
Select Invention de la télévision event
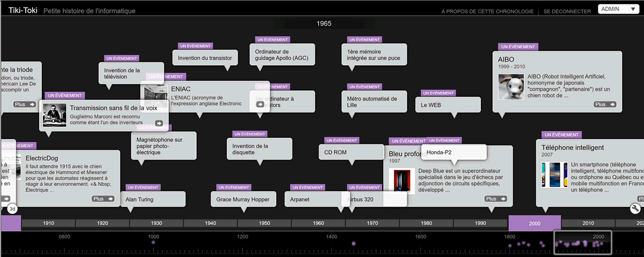coord(131,73)
